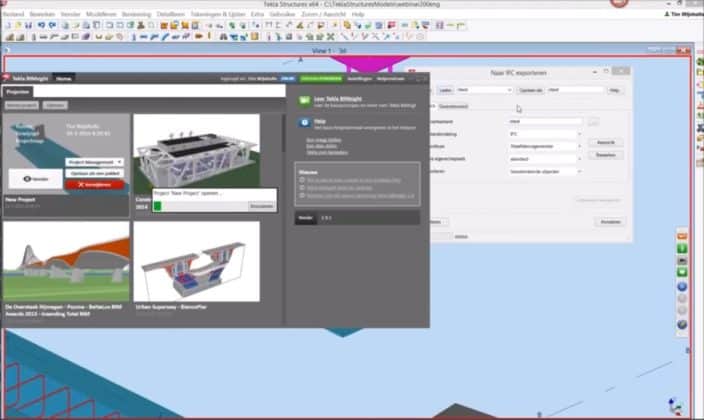Click the green button in BIMsight header

321,79
